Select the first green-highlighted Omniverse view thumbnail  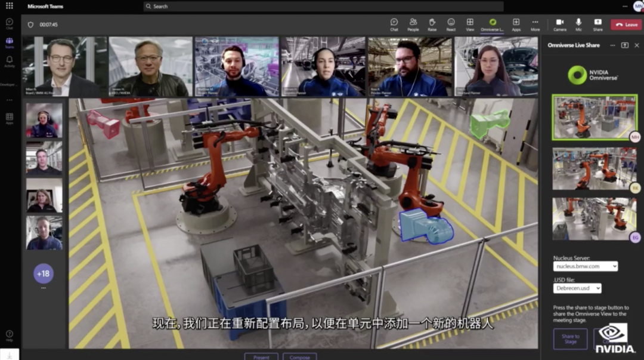[594, 117]
